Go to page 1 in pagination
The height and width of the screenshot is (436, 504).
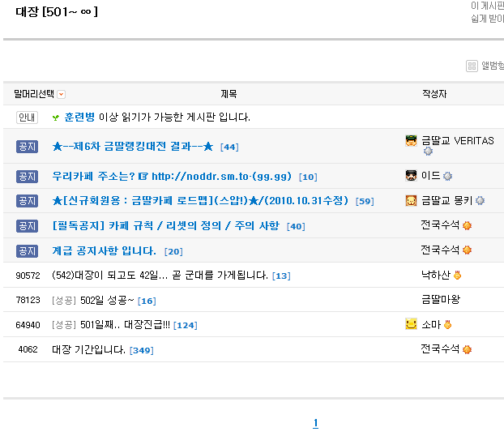point(315,423)
